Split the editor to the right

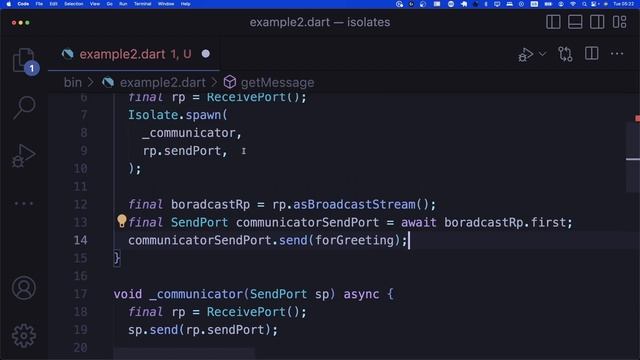coord(591,53)
